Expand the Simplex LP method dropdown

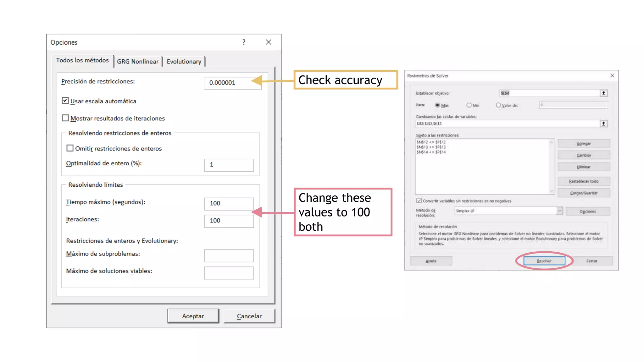[559, 211]
